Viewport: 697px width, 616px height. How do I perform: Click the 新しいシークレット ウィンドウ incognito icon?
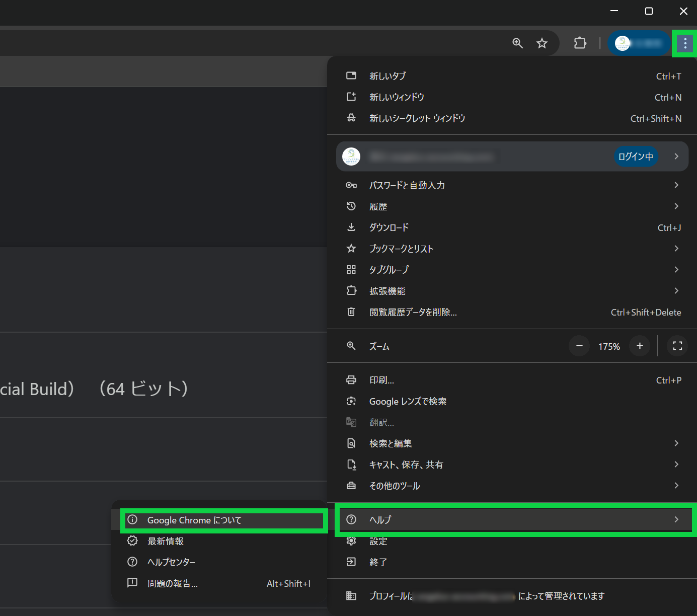pos(351,118)
